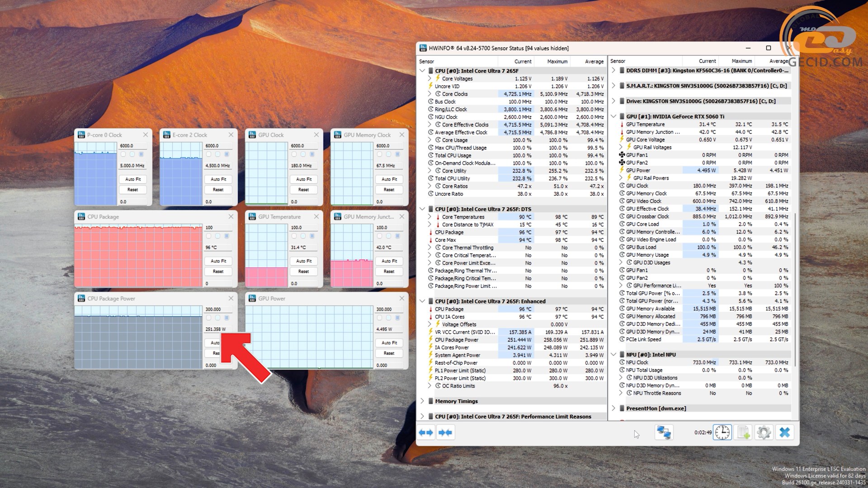Click the shrink layout arrows toolbar icon
This screenshot has height=488, width=868.
(445, 432)
